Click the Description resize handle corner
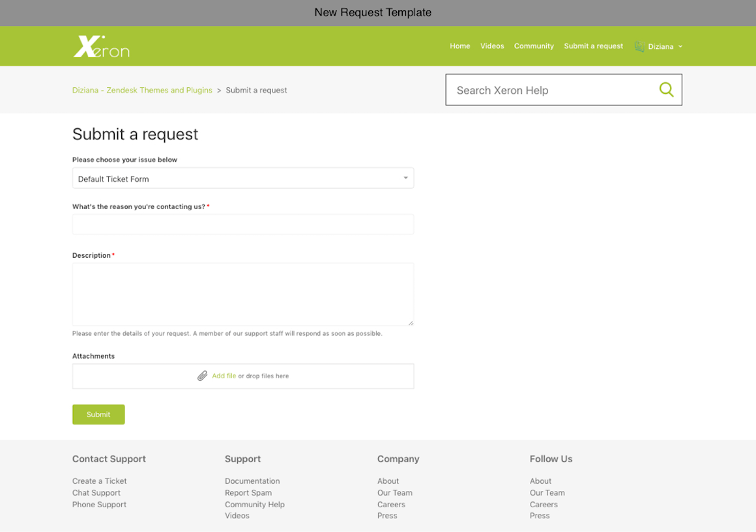 [x=411, y=322]
